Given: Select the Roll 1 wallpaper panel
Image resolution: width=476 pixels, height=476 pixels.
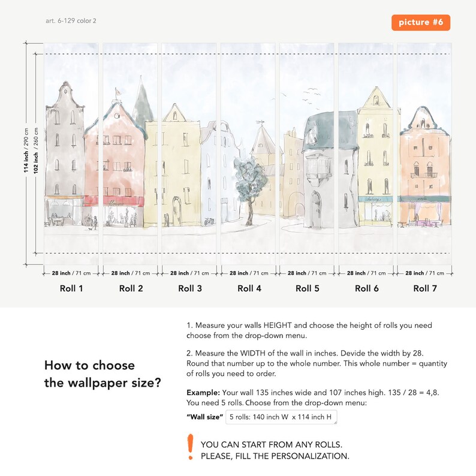Looking at the screenshot, I should (71, 154).
